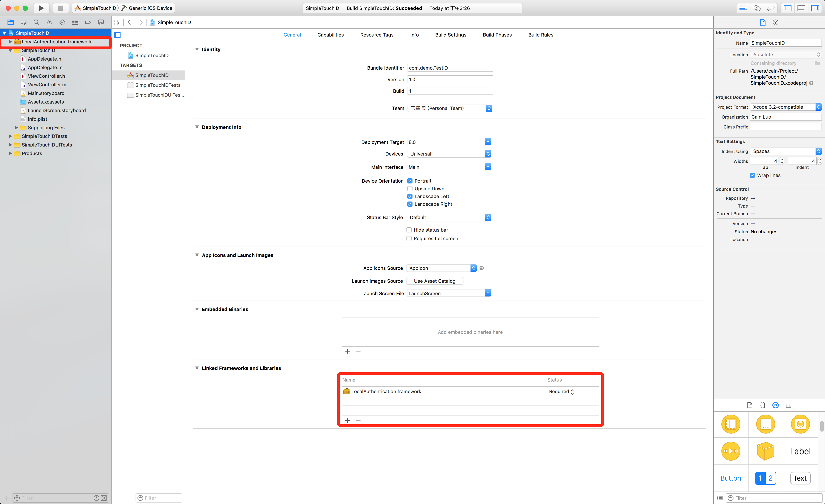825x504 pixels.
Task: Open the Capabilities tab
Action: tap(330, 35)
